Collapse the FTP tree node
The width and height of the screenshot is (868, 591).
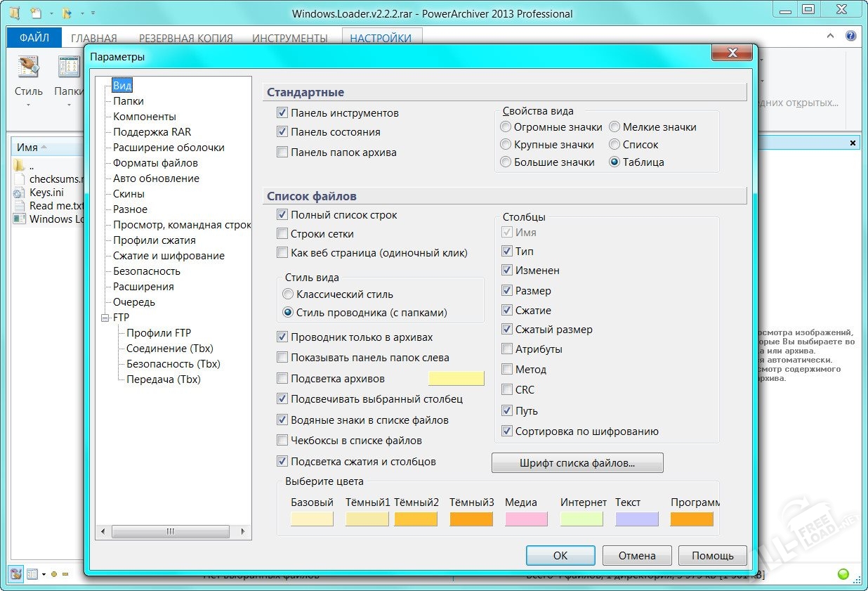[x=105, y=318]
